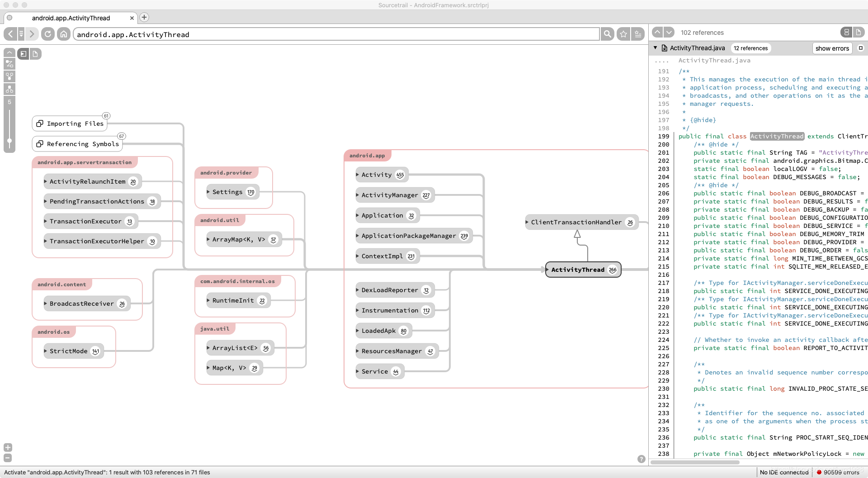Expand the ActivityManager node

click(x=358, y=195)
